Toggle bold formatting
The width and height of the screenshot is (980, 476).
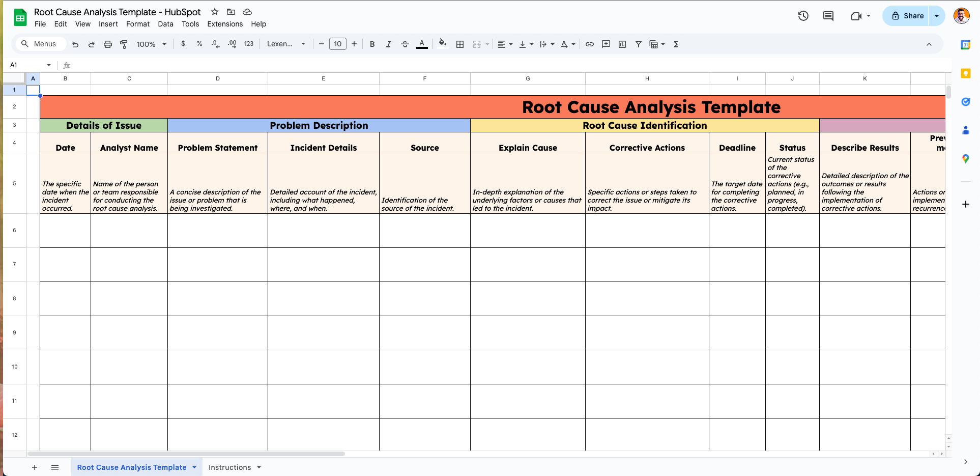click(x=372, y=44)
